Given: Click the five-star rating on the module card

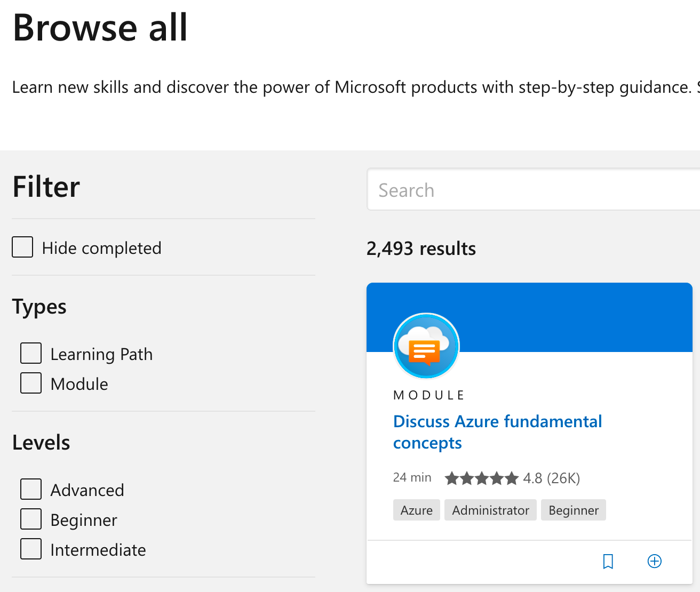Looking at the screenshot, I should [481, 478].
